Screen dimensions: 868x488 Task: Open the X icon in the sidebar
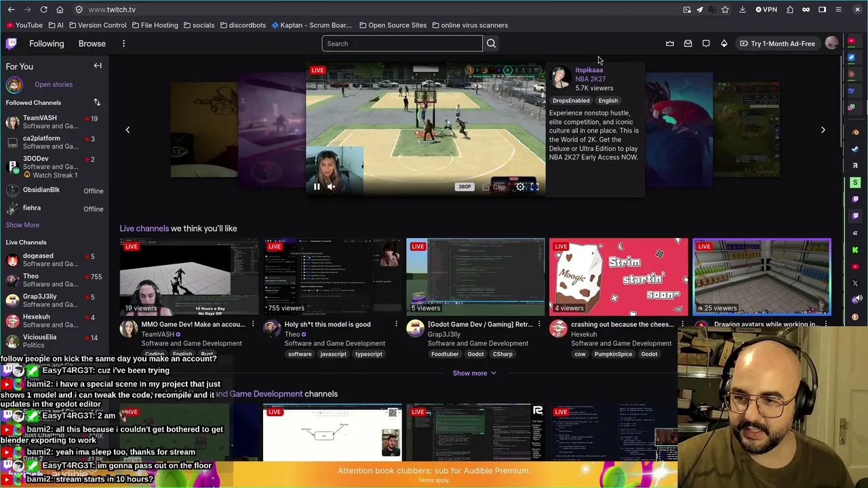856,283
